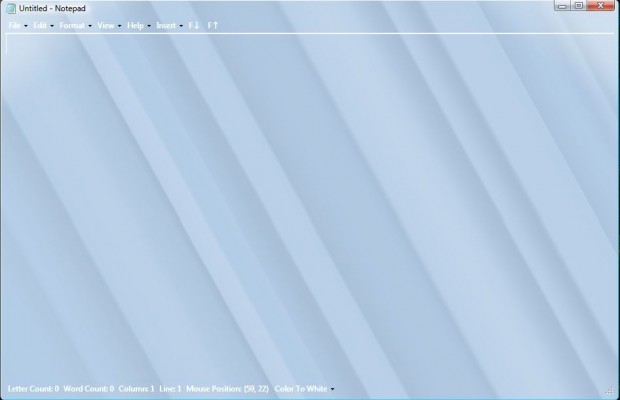The image size is (620, 400).
Task: Open the Edit menu
Action: point(43,25)
